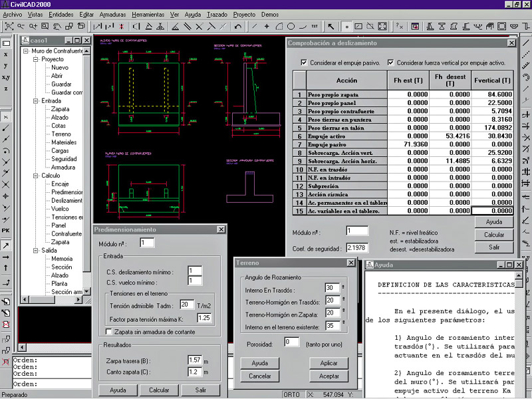Collapse the Entrada tree node
The image size is (532, 399).
coord(35,101)
